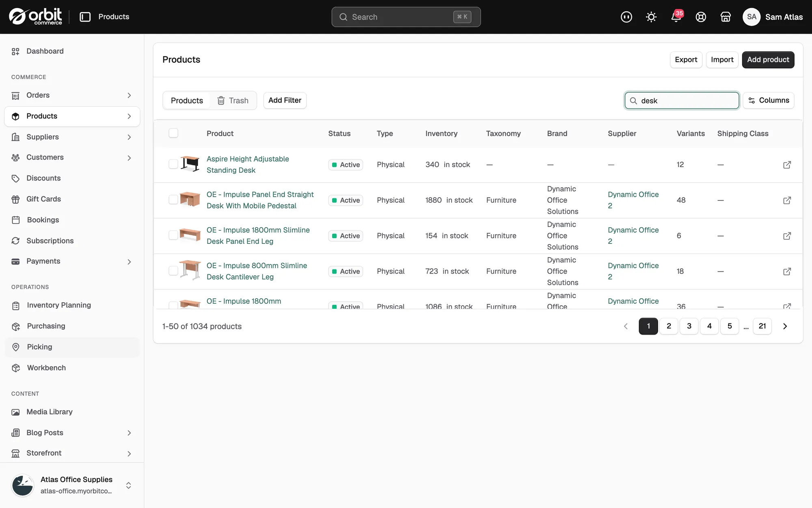The image size is (812, 508).
Task: Click the pause circle icon in header
Action: point(626,17)
